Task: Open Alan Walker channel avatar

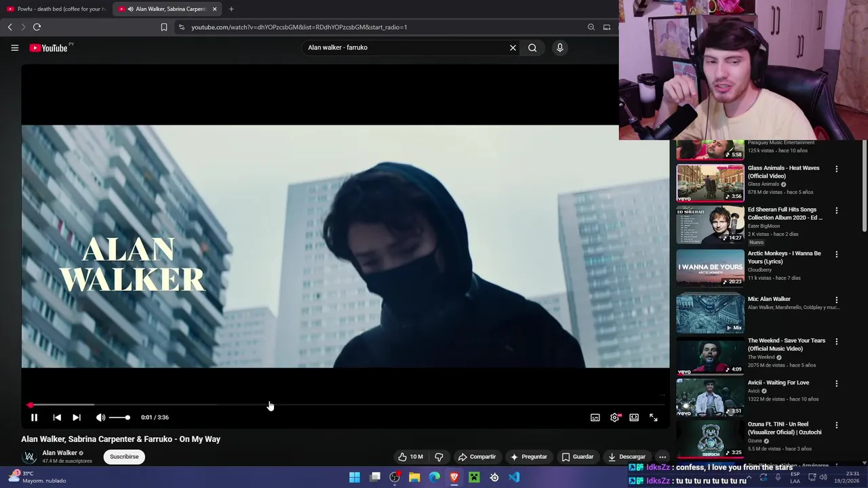Action: 29,457
